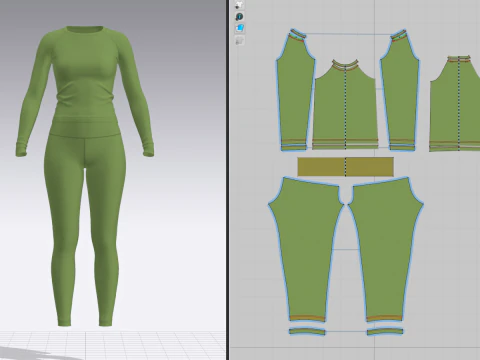Select the front bodice pattern with round neckline
Viewport: 480px width, 360px height.
tap(345, 104)
